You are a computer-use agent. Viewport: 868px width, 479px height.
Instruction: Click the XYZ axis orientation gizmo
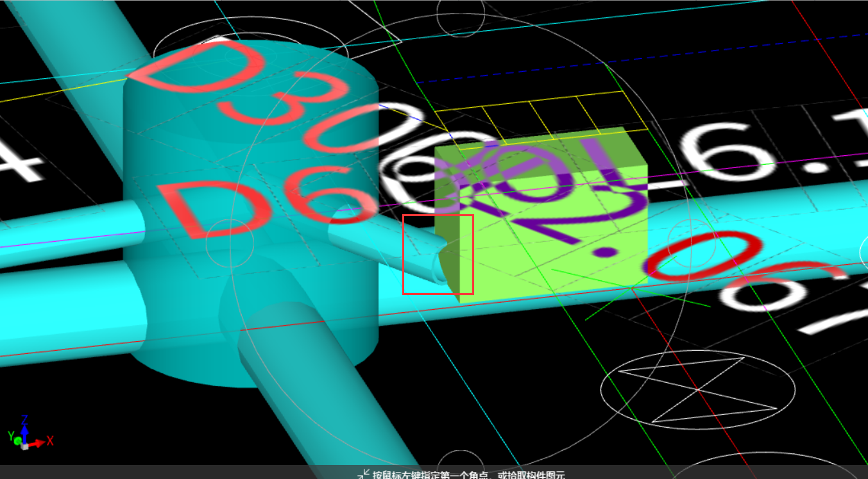click(x=30, y=432)
